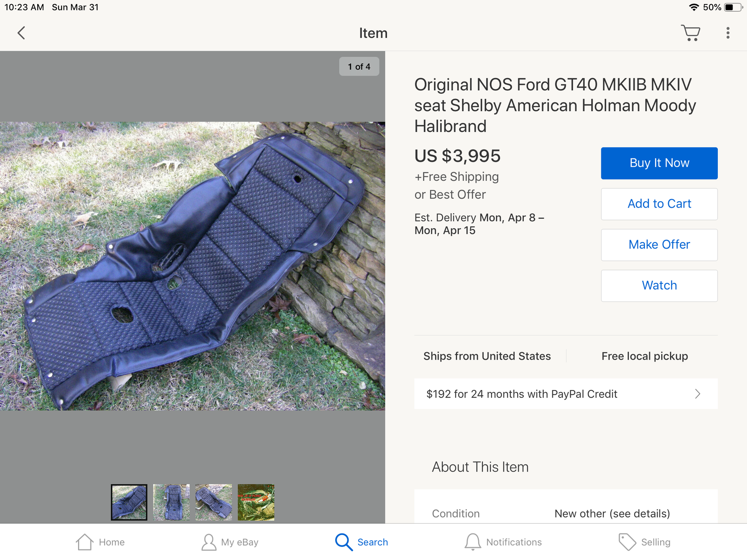Tap the Search magnifier icon
This screenshot has width=747, height=560.
click(x=344, y=542)
